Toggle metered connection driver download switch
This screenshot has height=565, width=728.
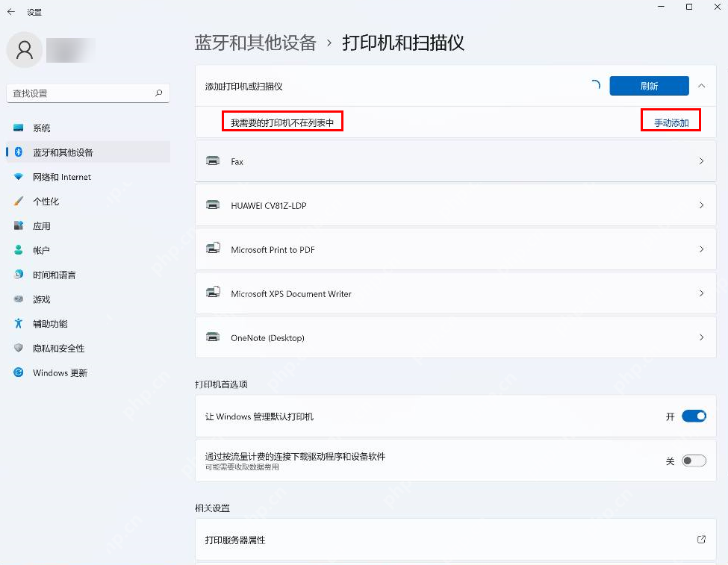coord(694,461)
